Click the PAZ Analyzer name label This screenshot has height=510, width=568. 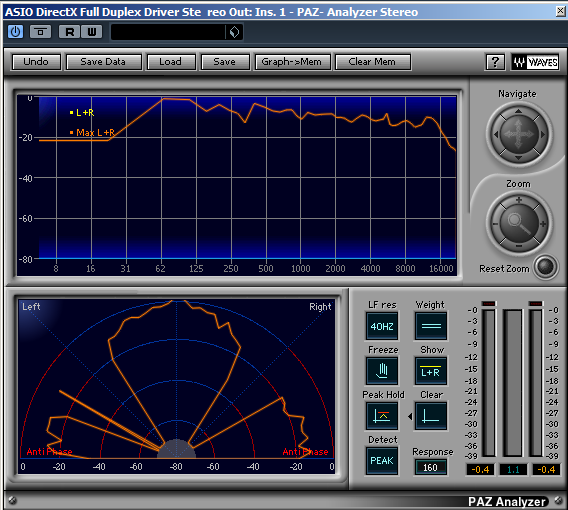(x=506, y=502)
